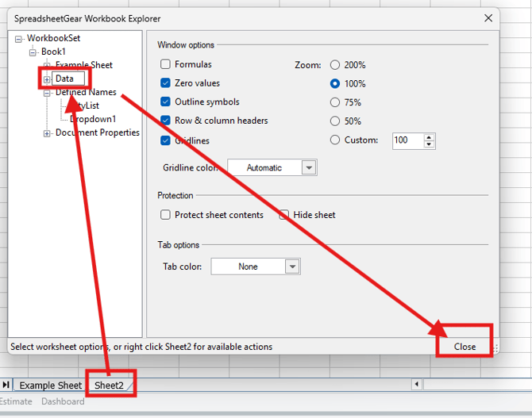Expand the Data sheet node
This screenshot has width=532, height=418.
(47, 79)
